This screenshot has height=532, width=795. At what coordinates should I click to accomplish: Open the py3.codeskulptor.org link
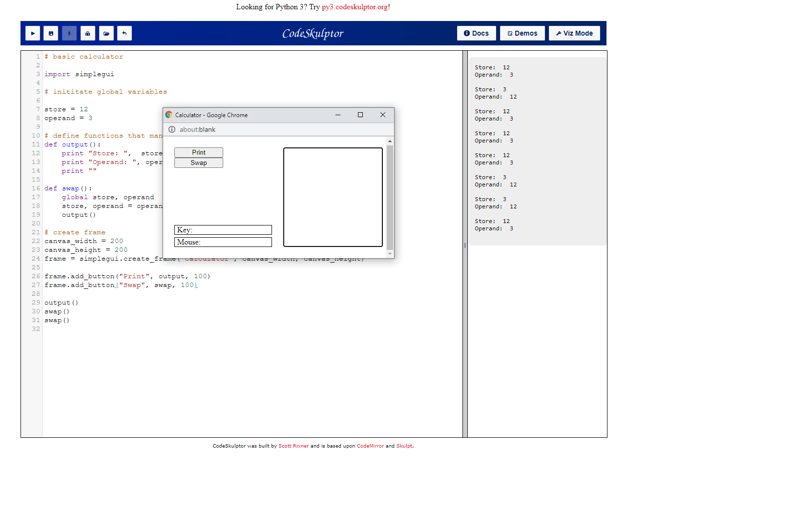[x=356, y=7]
